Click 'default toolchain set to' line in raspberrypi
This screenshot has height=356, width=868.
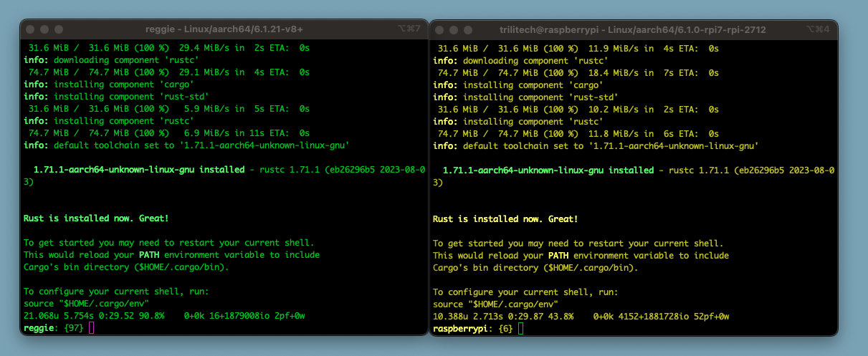(x=596, y=145)
